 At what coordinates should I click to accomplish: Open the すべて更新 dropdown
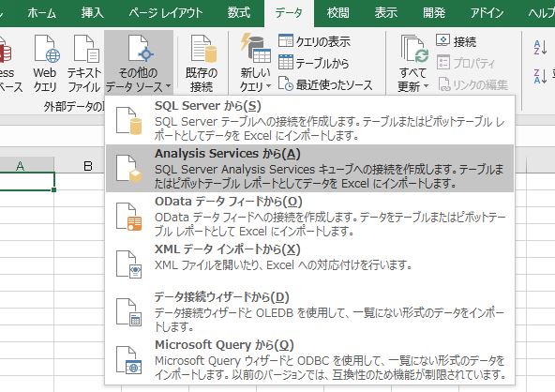(x=412, y=63)
